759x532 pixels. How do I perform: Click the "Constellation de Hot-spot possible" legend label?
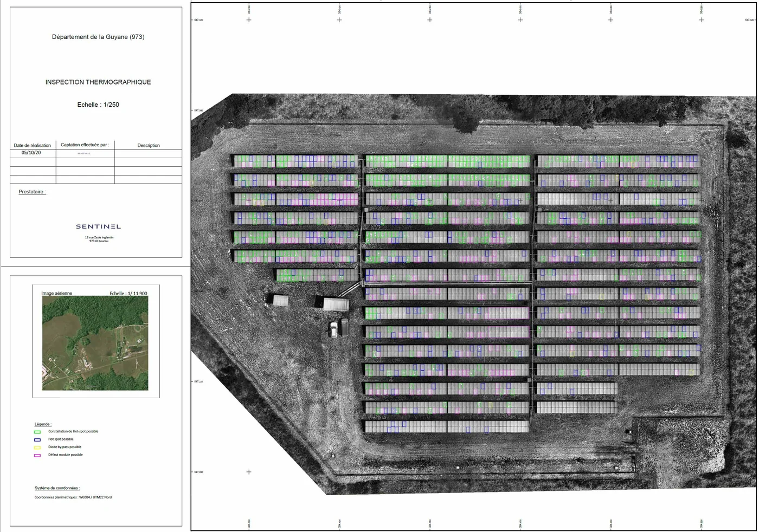tap(73, 432)
